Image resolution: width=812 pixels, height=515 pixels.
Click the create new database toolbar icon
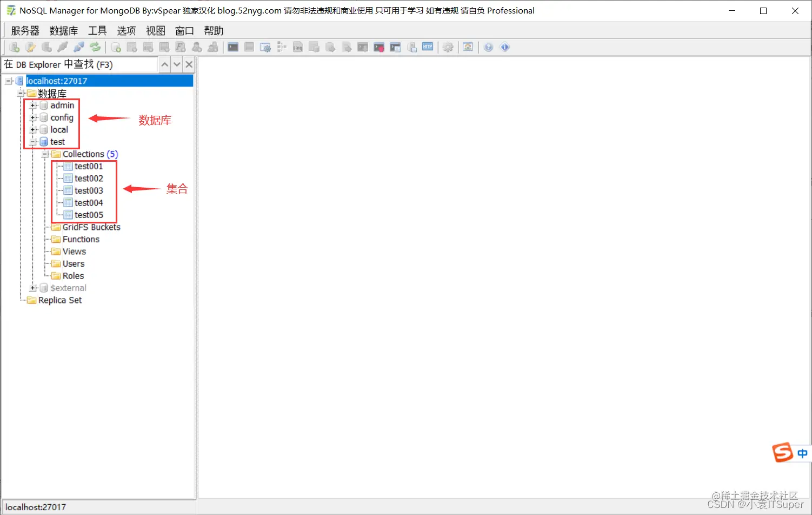pyautogui.click(x=116, y=47)
